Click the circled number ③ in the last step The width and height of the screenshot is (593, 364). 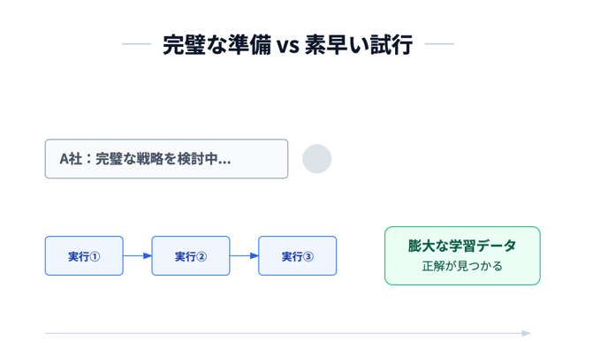click(308, 257)
